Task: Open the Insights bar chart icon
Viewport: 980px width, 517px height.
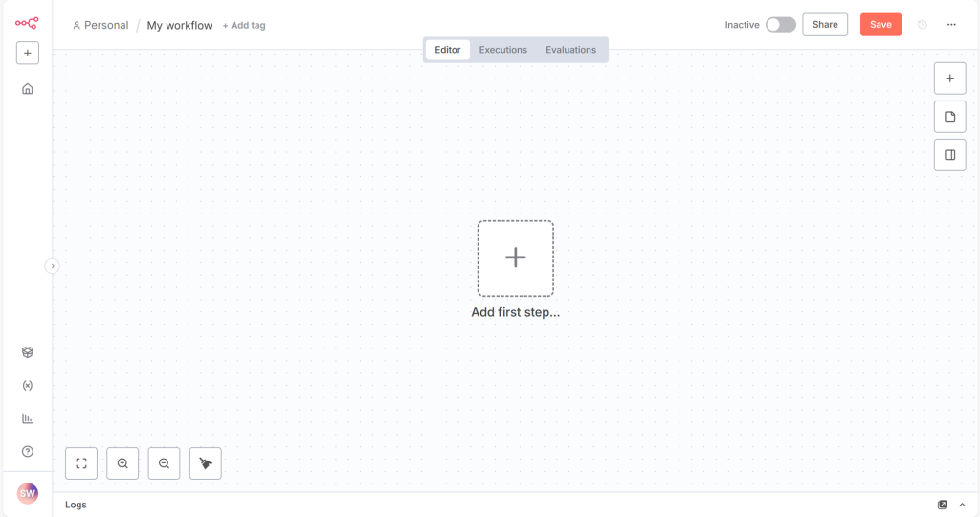Action: coord(28,418)
